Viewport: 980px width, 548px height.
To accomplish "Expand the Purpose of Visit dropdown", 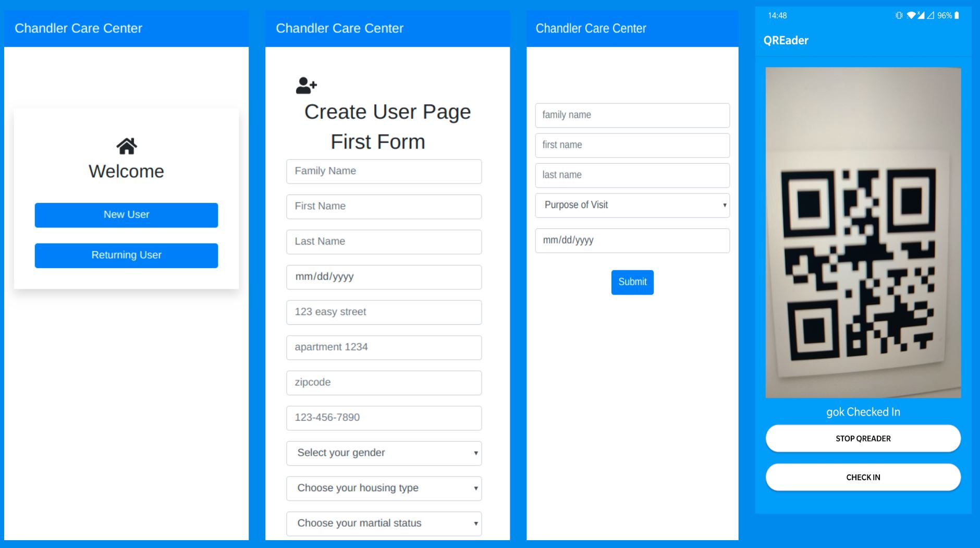I will tap(632, 205).
